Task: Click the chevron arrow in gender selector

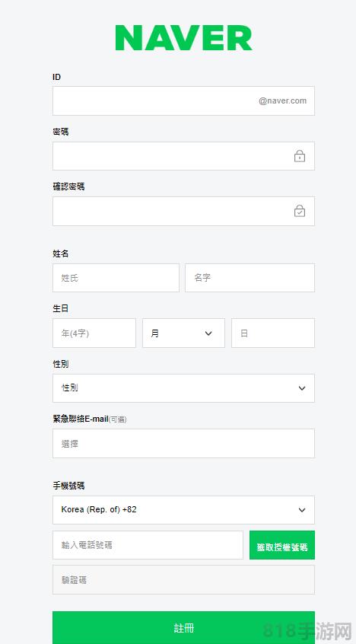Action: coord(302,388)
